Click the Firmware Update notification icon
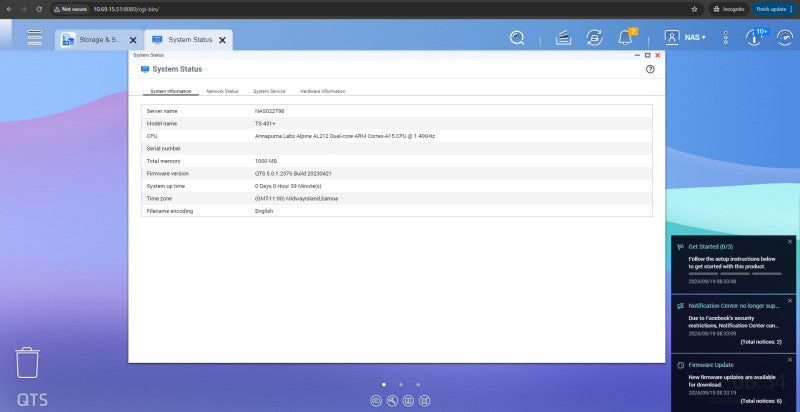This screenshot has height=412, width=800. pos(680,365)
